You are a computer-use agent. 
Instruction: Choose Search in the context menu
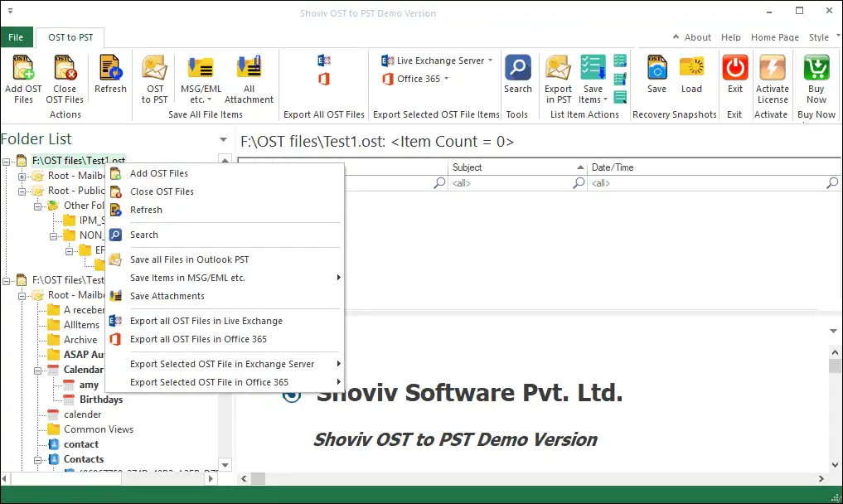(225, 235)
